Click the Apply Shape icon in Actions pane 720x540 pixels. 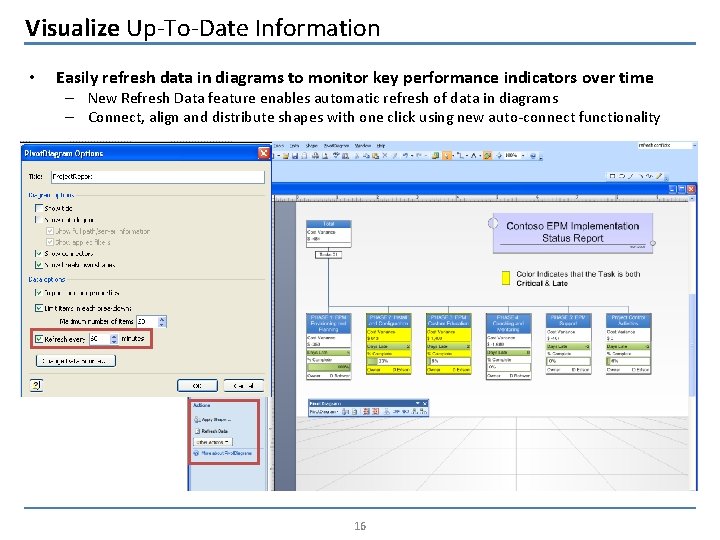point(197,419)
